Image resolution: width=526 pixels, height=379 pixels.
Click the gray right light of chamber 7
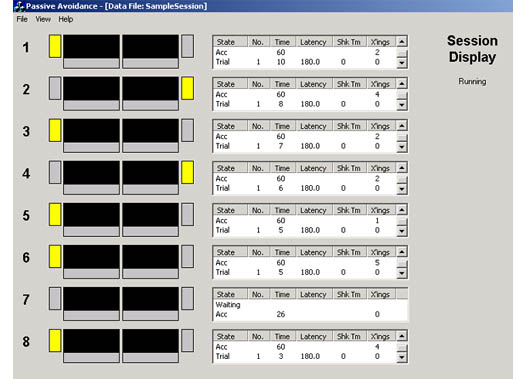188,299
